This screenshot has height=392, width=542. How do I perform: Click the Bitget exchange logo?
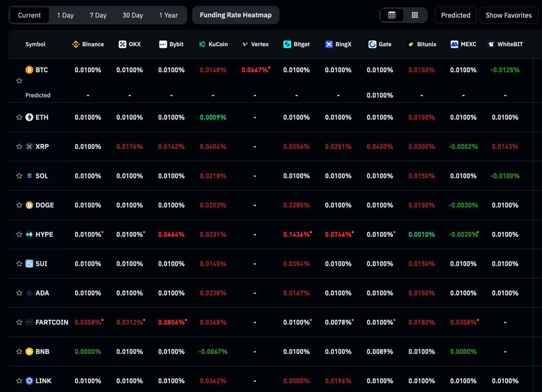coord(287,44)
